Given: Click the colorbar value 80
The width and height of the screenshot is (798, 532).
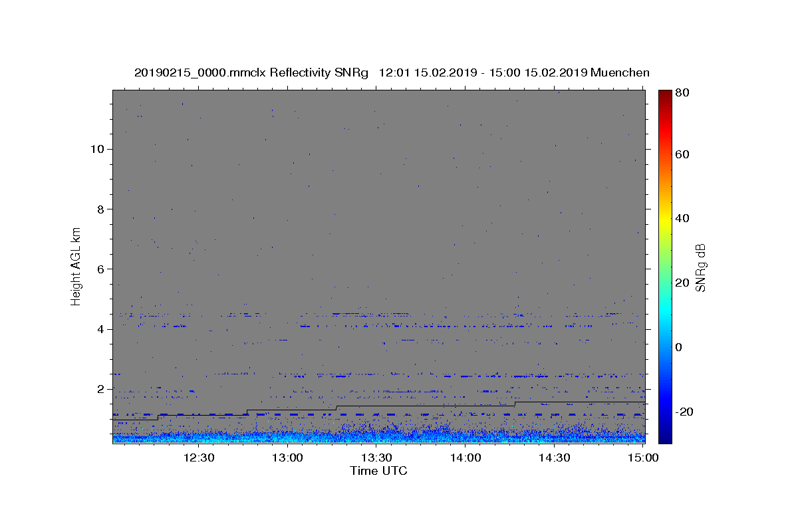Looking at the screenshot, I should pos(682,92).
